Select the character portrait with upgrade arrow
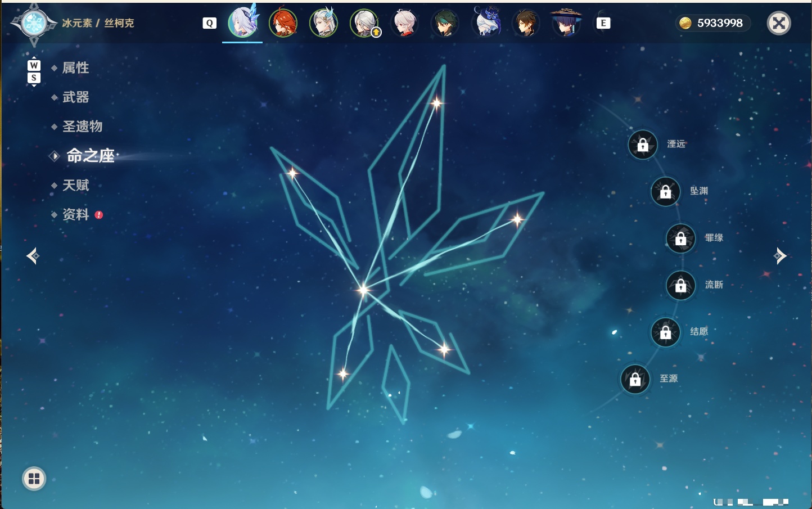The width and height of the screenshot is (812, 509). (x=364, y=23)
